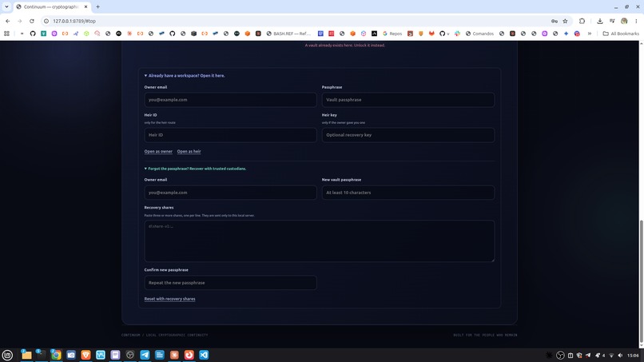Viewport: 644px width, 362px height.
Task: Open the Comandos bookmark
Action: (x=479, y=34)
